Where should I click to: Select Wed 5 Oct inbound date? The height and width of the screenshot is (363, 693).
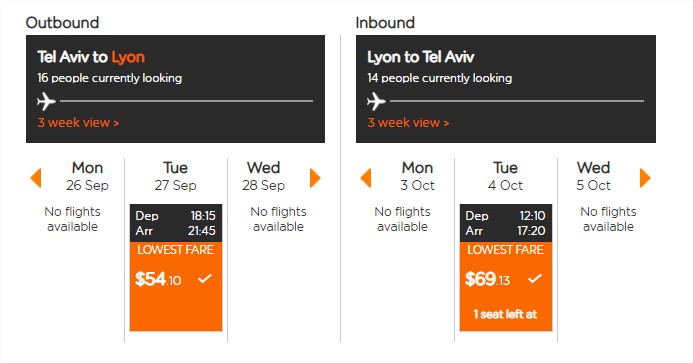[593, 176]
